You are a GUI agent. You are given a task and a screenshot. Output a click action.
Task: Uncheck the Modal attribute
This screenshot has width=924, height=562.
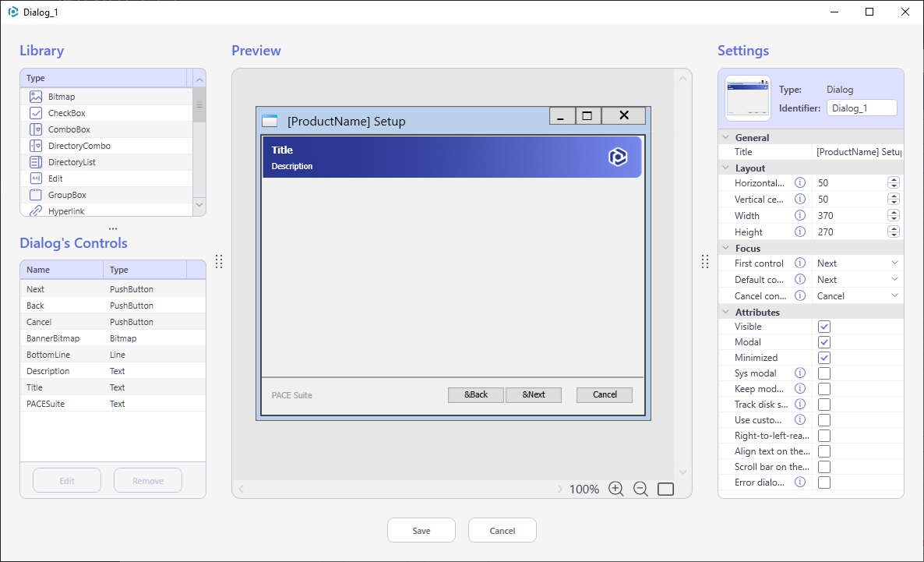(823, 342)
